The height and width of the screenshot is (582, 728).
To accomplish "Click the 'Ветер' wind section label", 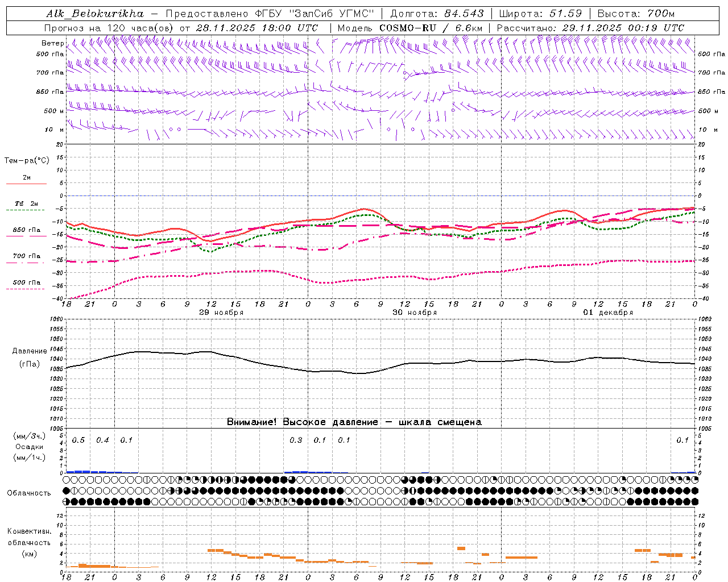I will (x=52, y=43).
